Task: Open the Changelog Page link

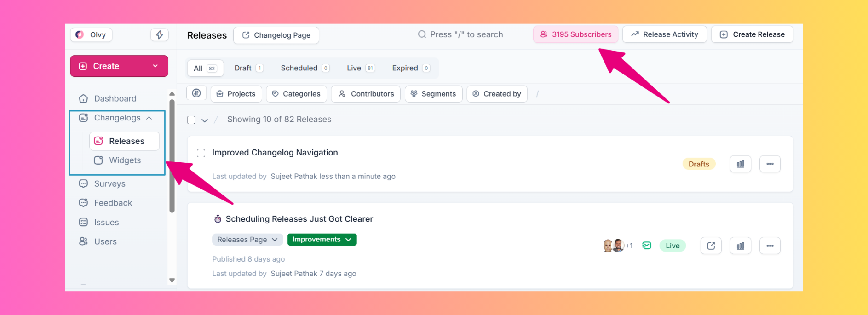Action: pos(276,35)
